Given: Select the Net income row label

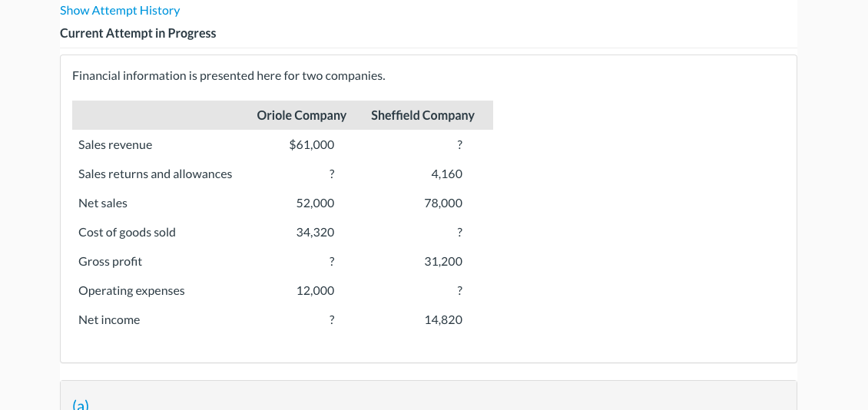Looking at the screenshot, I should (109, 319).
